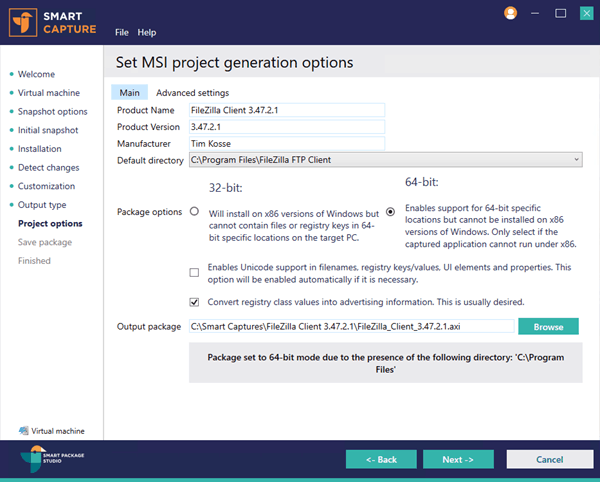Click the '32-bit:' heading text
The height and width of the screenshot is (482, 600).
(225, 188)
